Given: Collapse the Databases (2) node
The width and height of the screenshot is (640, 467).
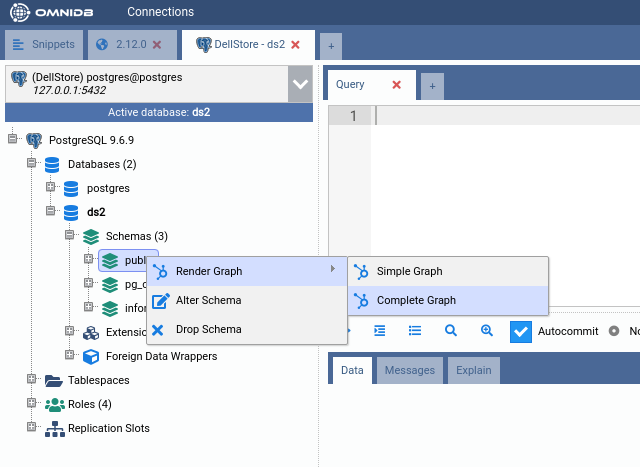Looking at the screenshot, I should pos(31,163).
